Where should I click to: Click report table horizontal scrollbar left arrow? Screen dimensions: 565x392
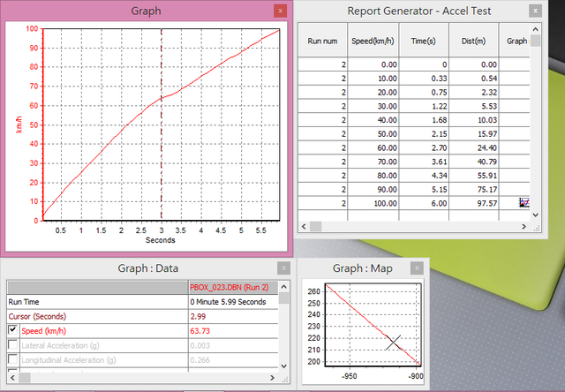coord(304,226)
